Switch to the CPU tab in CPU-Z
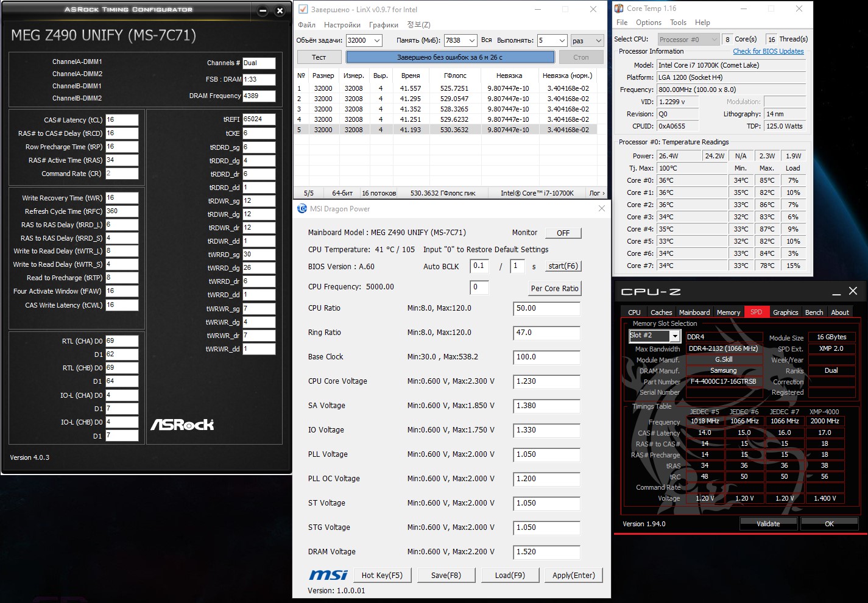The width and height of the screenshot is (868, 603). pos(634,312)
